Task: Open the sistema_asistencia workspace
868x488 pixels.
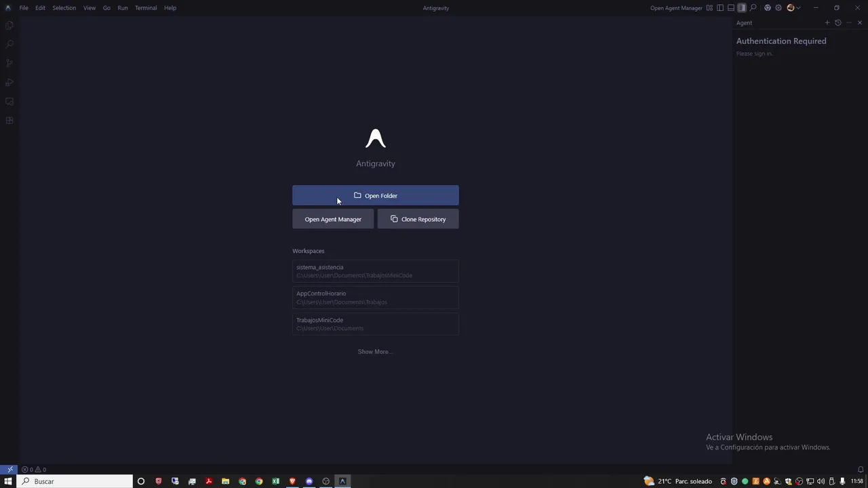Action: coord(376,271)
